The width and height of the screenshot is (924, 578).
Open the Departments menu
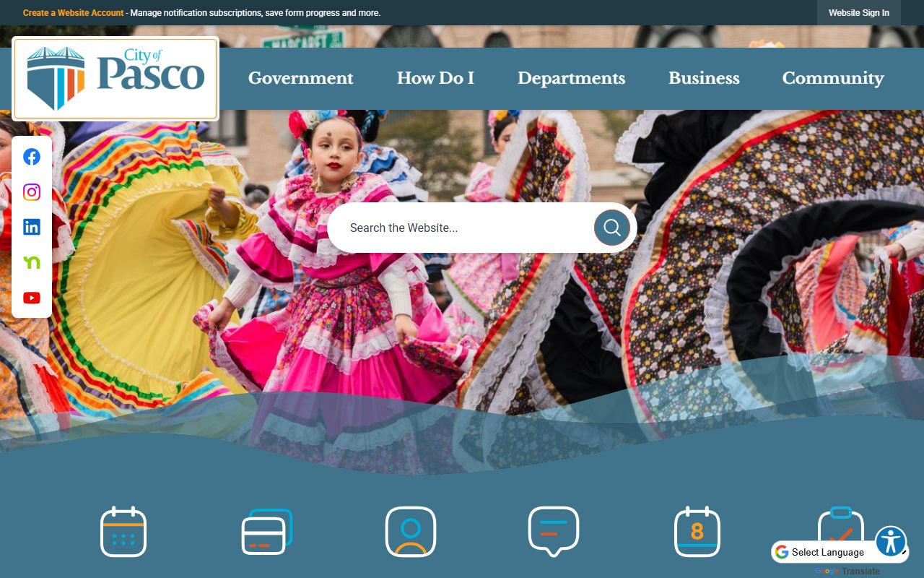[x=571, y=78]
